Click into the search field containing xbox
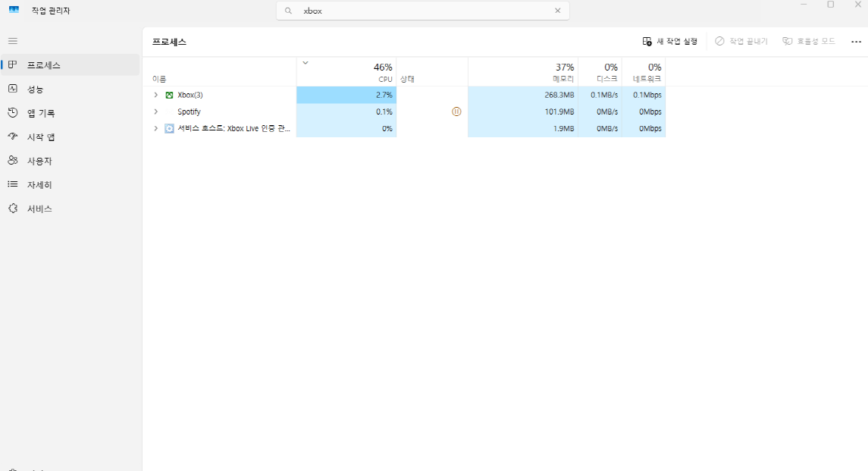 pos(423,11)
